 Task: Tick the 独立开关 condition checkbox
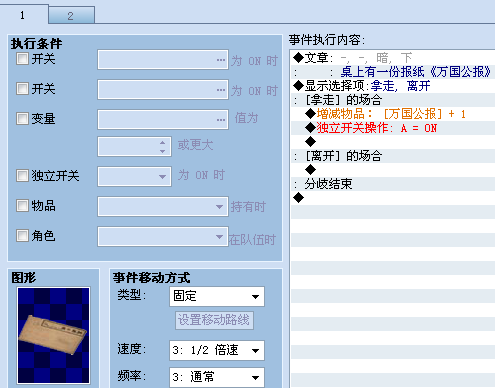click(22, 175)
